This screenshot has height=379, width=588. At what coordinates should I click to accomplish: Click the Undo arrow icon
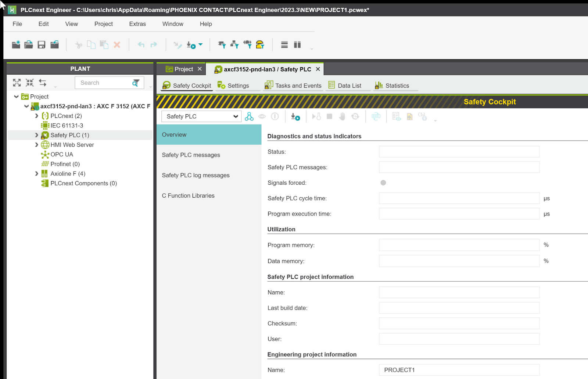pos(141,44)
